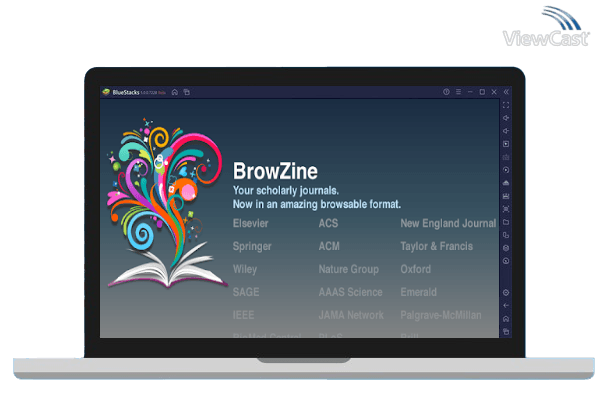Click the circular play icon in sidebar
602x414 pixels.
coord(506,170)
